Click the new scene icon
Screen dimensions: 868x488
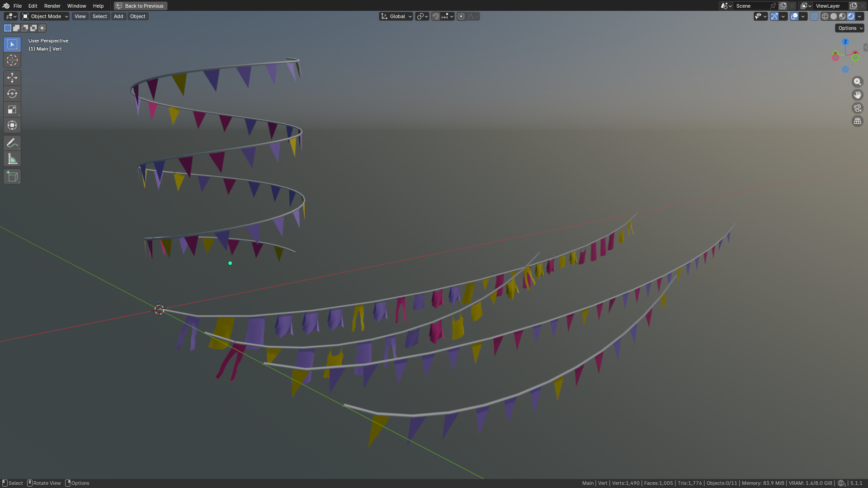tap(783, 6)
